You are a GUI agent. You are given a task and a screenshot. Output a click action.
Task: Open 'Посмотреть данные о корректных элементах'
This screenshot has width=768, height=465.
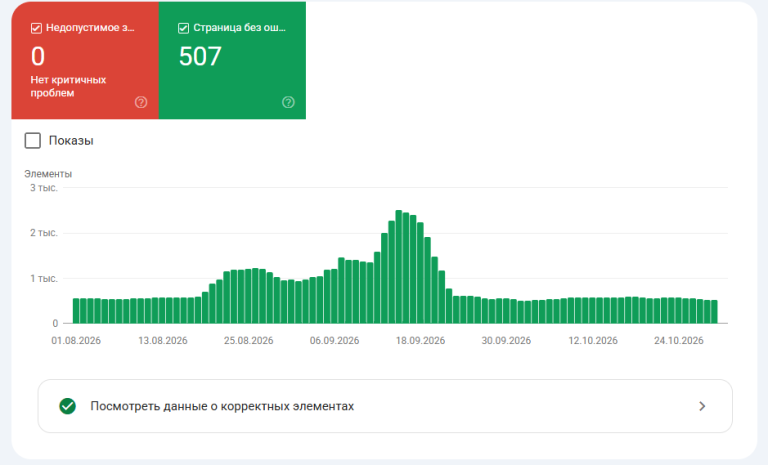click(x=385, y=406)
